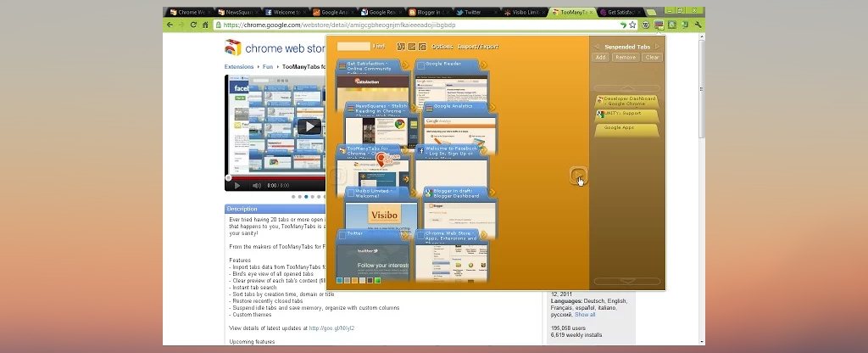Switch to the NewsSquares browser tab
The image size is (868, 353).
click(237, 12)
